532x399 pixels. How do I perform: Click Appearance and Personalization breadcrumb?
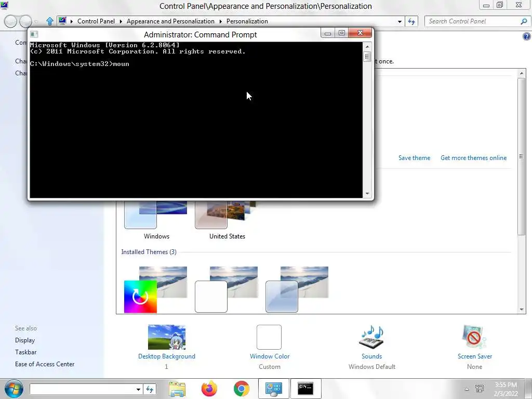(x=170, y=21)
